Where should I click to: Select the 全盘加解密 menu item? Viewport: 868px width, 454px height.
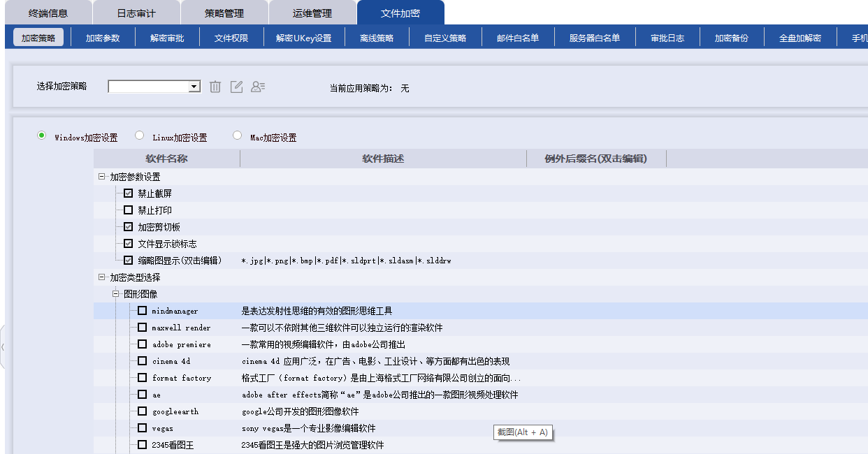(x=800, y=38)
